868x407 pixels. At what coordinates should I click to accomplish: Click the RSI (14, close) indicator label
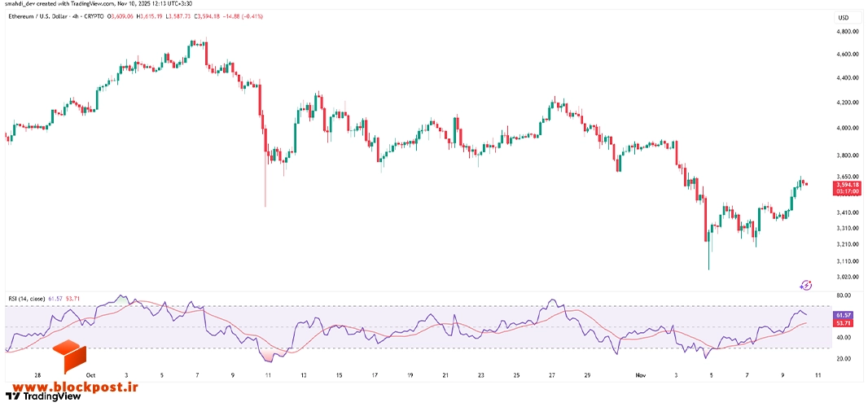point(28,299)
